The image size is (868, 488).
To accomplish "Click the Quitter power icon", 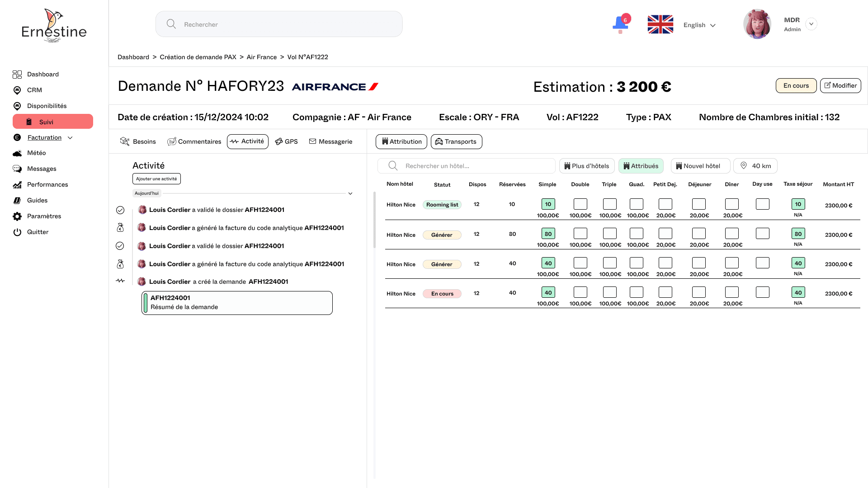I will point(17,232).
